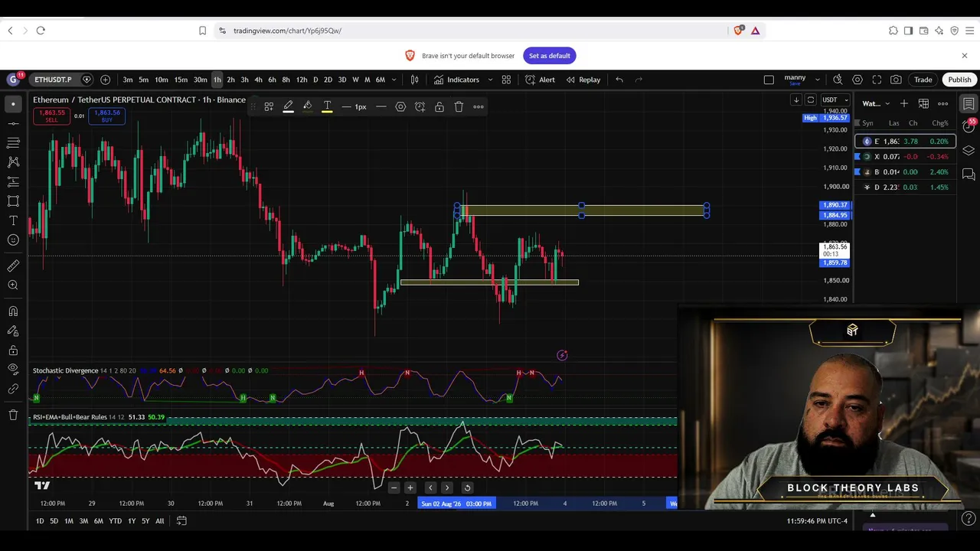The height and width of the screenshot is (551, 980).
Task: Set the range to YTD
Action: point(115,521)
